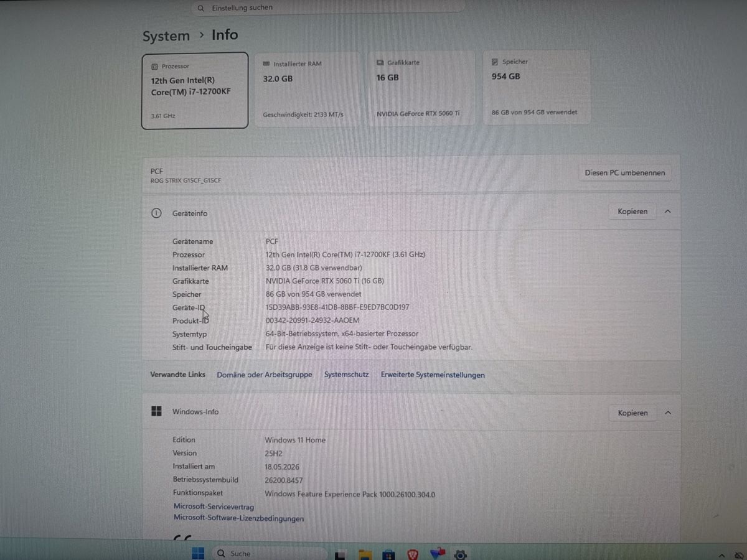This screenshot has height=560, width=747.
Task: Click the Speicher storage icon on the card
Action: 495,62
